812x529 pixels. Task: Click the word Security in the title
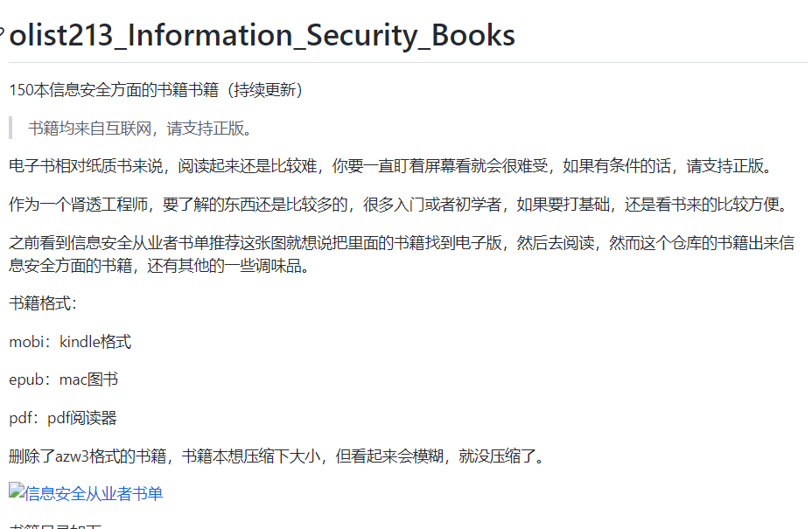pos(362,35)
